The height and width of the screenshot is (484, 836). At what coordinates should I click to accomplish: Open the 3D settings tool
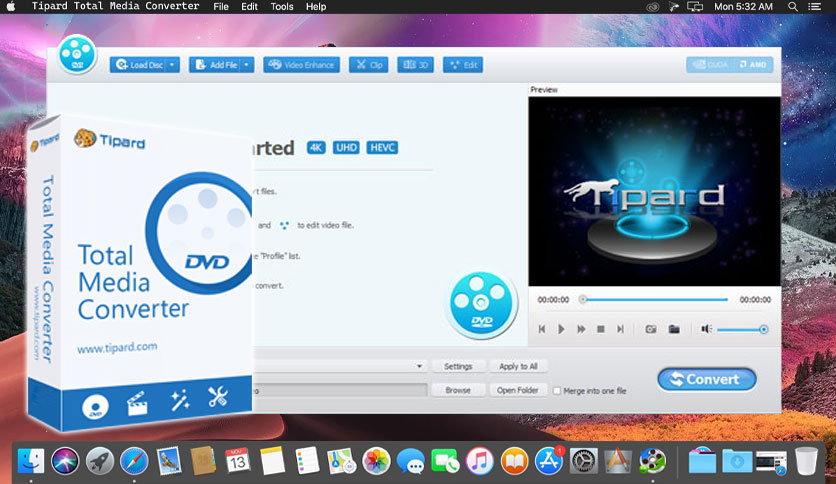[415, 65]
